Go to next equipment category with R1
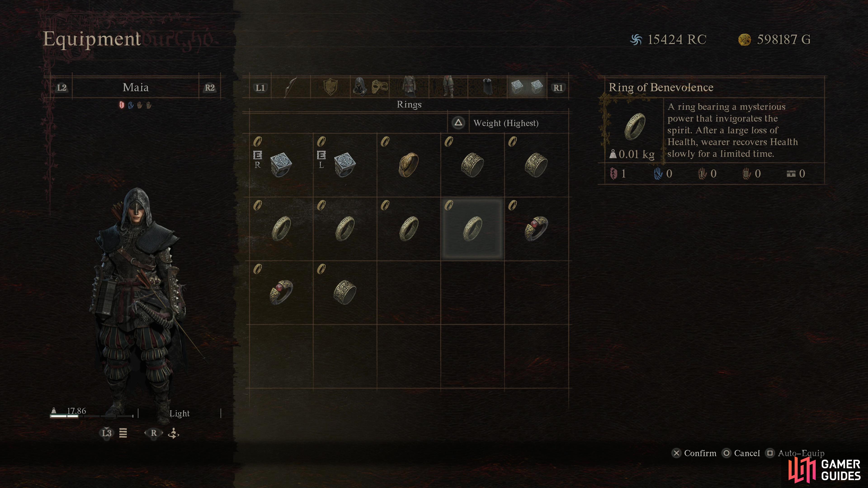Screen dimensions: 868x488 558,88
